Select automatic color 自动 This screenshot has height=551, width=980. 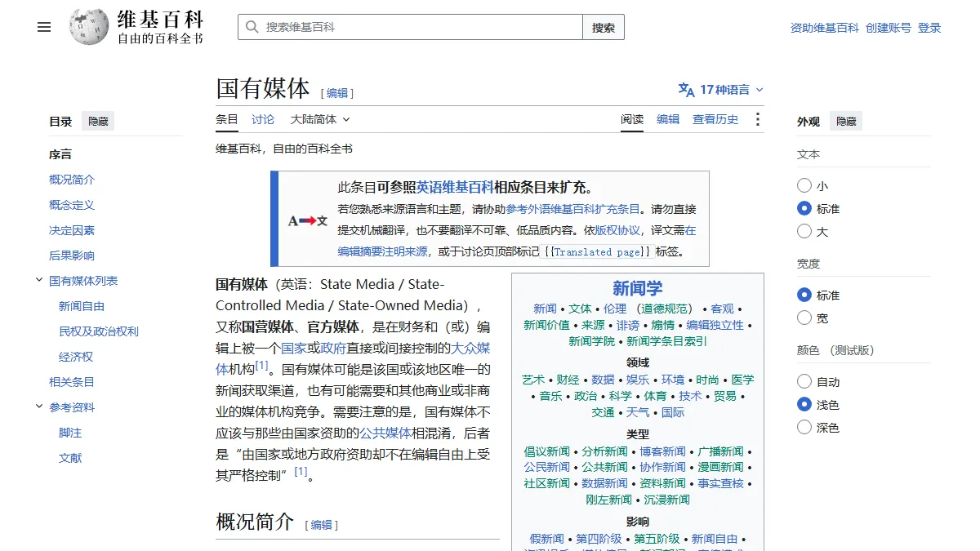tap(804, 381)
